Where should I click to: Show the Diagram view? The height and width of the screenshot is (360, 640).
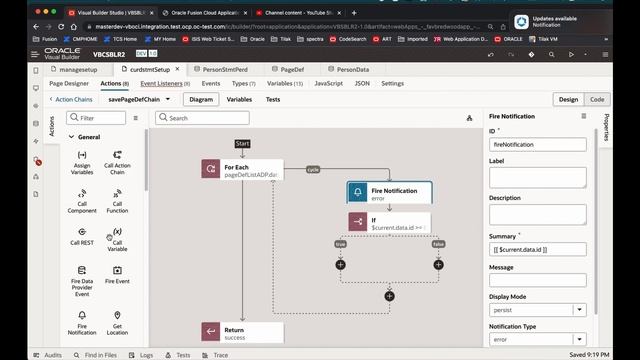[x=201, y=99]
